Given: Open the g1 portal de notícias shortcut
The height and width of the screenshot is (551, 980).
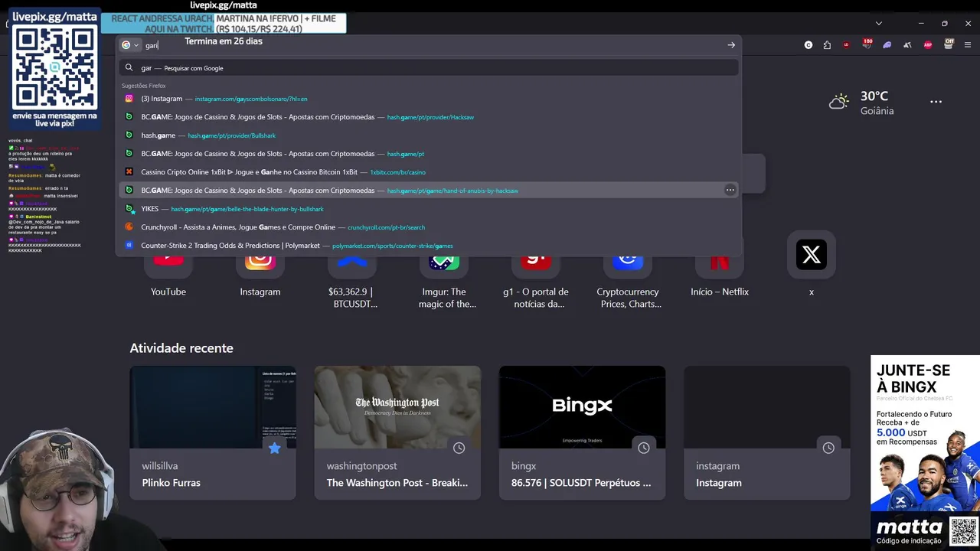Looking at the screenshot, I should pyautogui.click(x=536, y=283).
